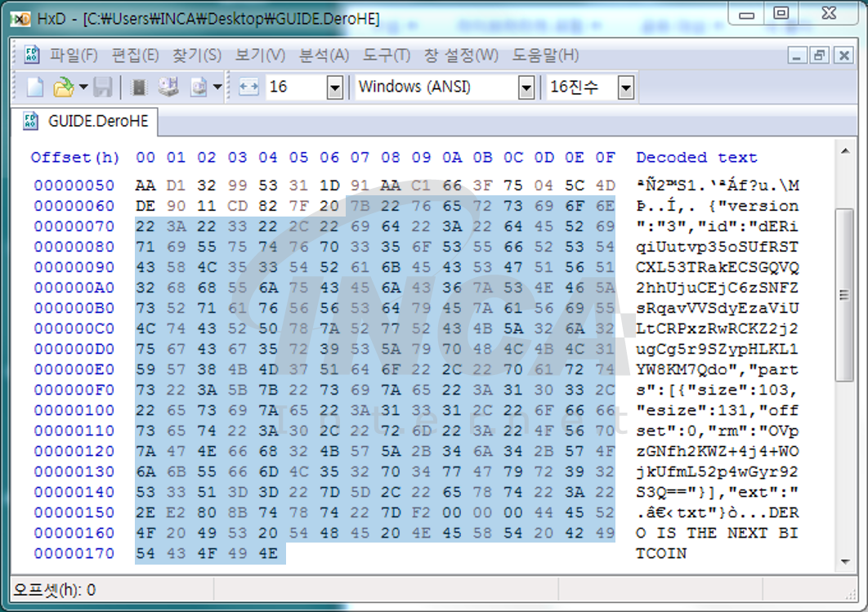The width and height of the screenshot is (868, 612).
Task: Click the 0F column header
Action: (605, 158)
